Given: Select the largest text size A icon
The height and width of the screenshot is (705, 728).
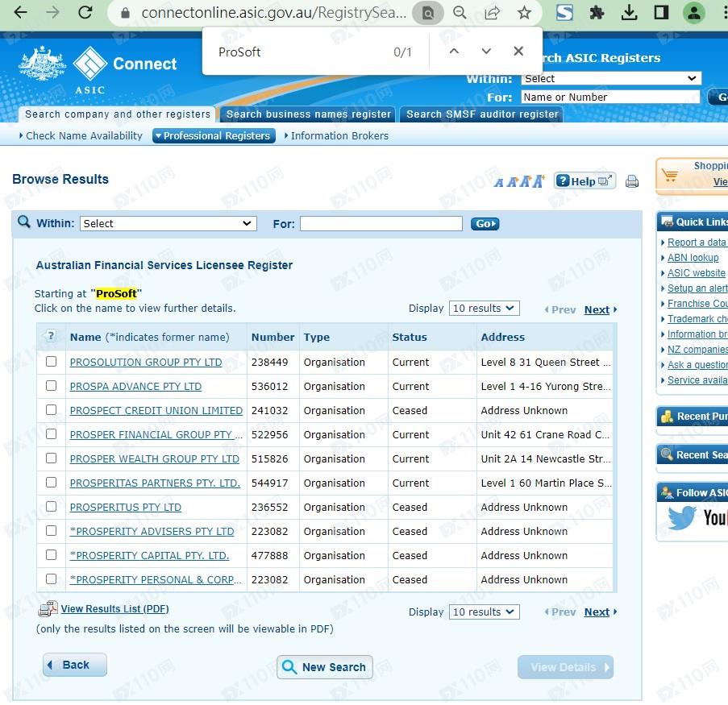Looking at the screenshot, I should pos(539,181).
